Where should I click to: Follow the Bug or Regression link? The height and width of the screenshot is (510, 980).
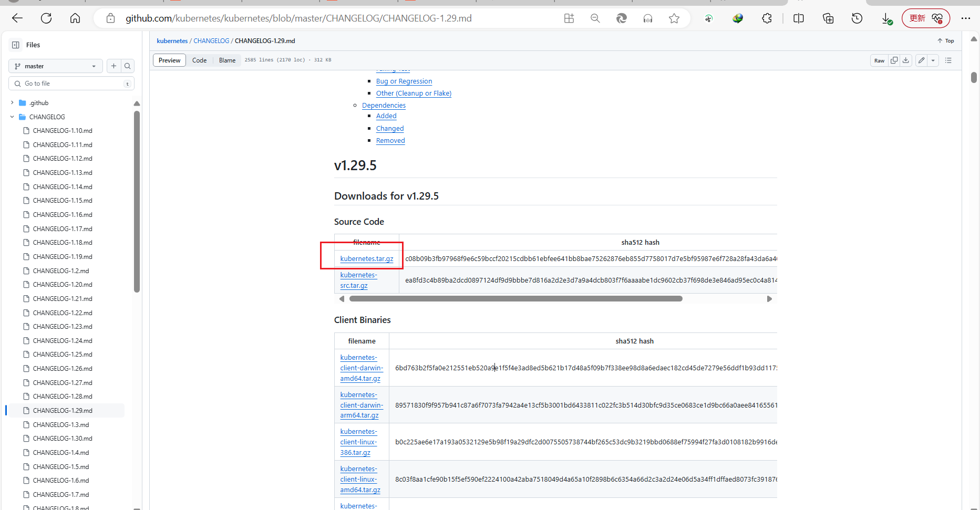[x=404, y=81]
